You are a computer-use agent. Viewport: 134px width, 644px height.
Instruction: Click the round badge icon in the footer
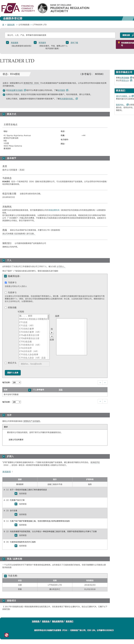(x=6, y=635)
